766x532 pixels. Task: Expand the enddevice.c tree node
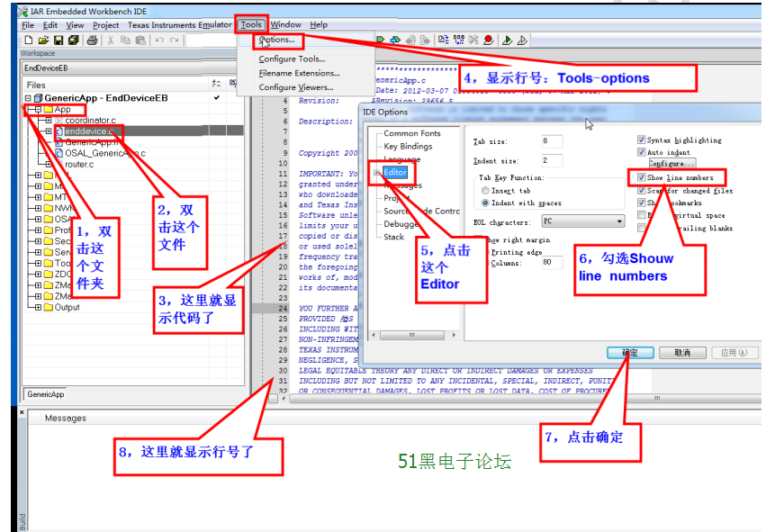click(x=49, y=131)
